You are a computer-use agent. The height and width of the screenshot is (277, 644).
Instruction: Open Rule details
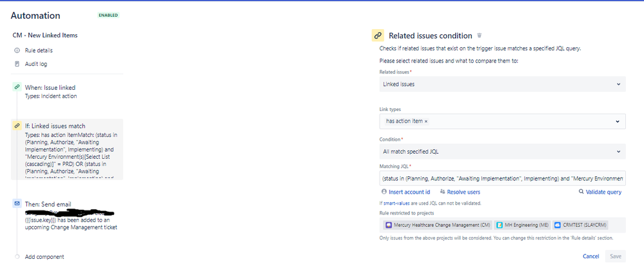39,50
